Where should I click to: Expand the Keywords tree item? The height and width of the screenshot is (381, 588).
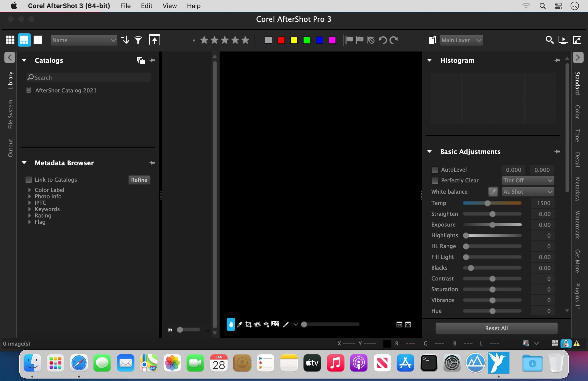pyautogui.click(x=30, y=209)
